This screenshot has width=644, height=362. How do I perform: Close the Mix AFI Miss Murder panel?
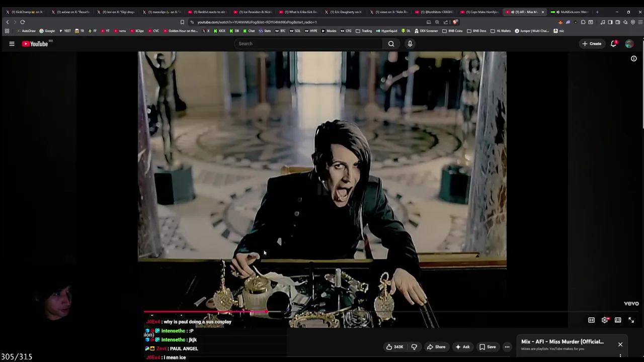click(x=620, y=344)
